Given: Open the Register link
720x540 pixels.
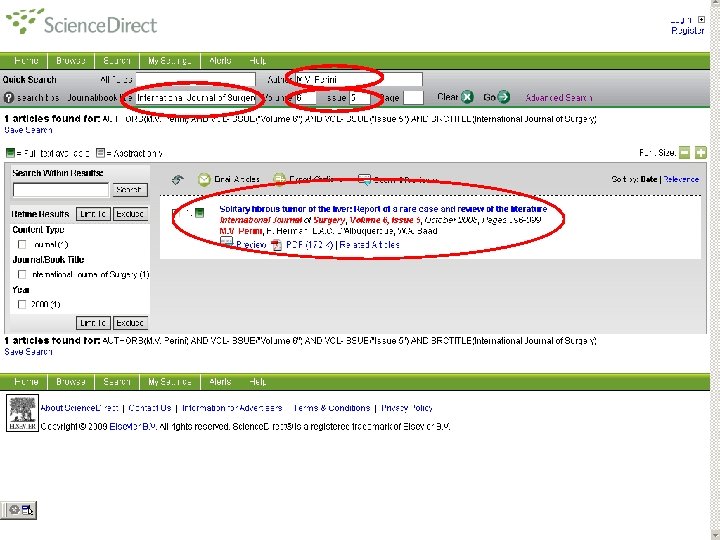Looking at the screenshot, I should [x=687, y=31].
